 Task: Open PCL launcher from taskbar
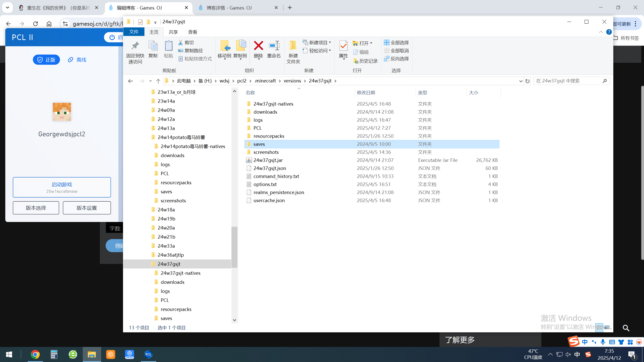pos(148,354)
